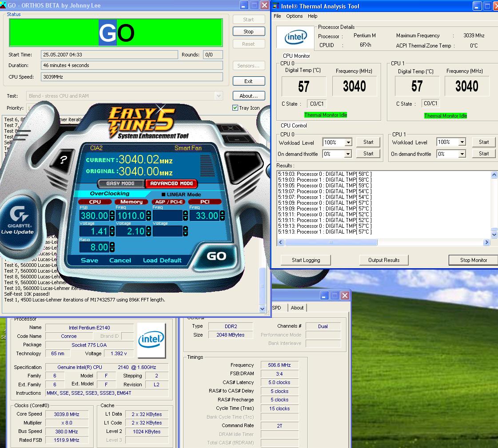This screenshot has height=448, width=498.
Task: Switch to the About tab in CPU-Z
Action: [297, 308]
